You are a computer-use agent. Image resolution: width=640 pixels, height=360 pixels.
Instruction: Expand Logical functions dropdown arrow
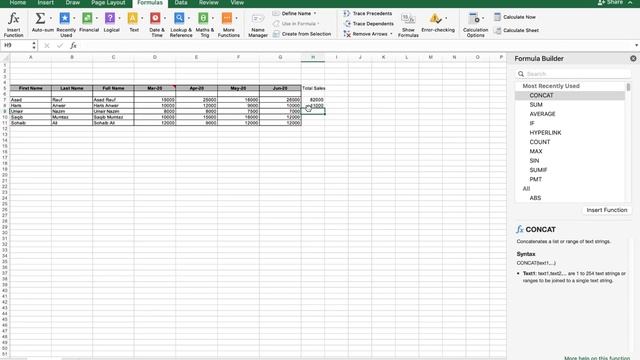pos(119,18)
